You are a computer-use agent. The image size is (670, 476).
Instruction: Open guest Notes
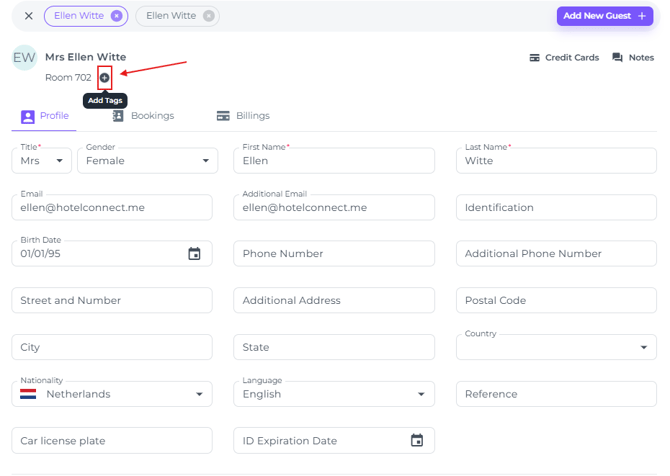coord(632,58)
